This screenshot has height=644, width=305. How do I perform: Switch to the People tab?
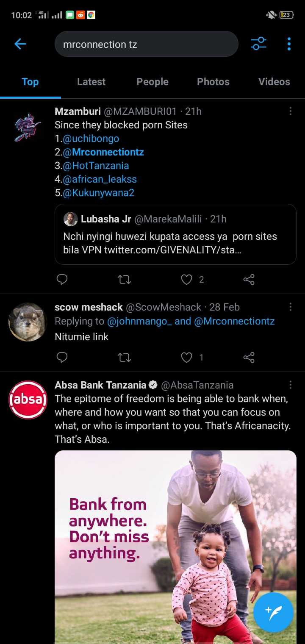tap(152, 82)
